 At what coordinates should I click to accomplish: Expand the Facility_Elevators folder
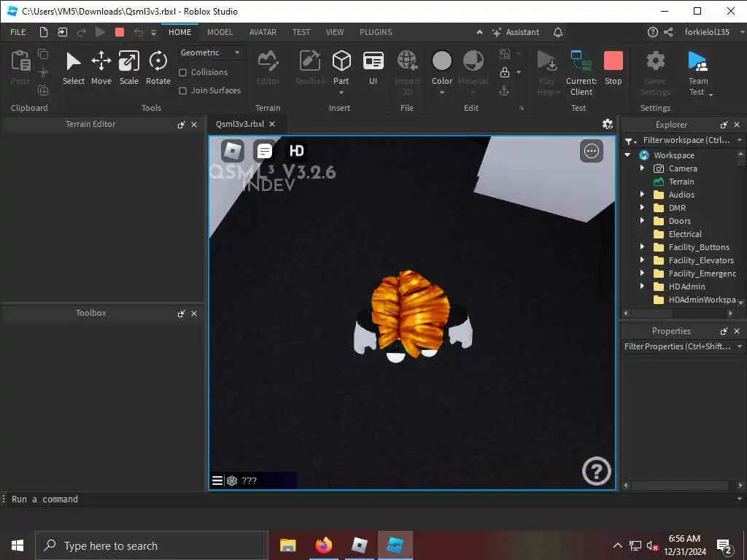[x=642, y=260]
